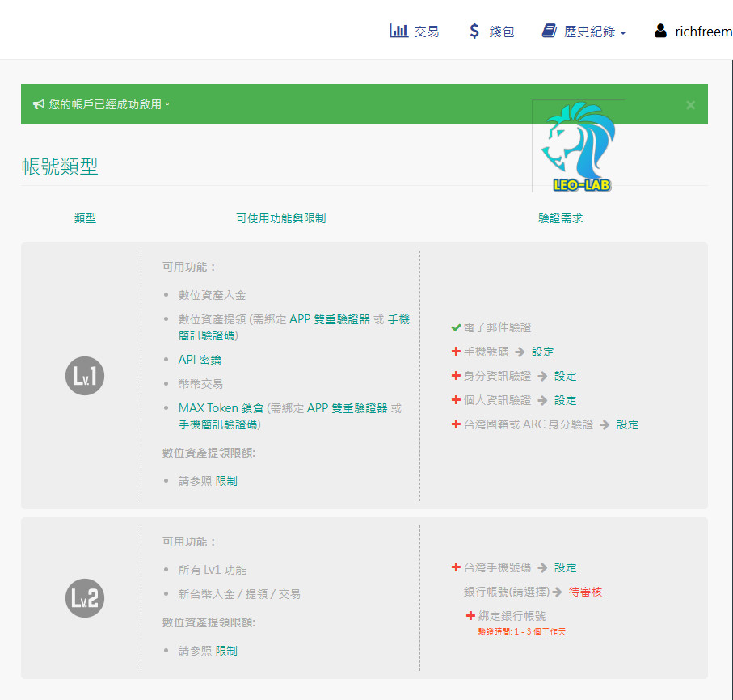Click the dollar sign wallet icon
Image resolution: width=733 pixels, height=700 pixels.
click(x=474, y=30)
